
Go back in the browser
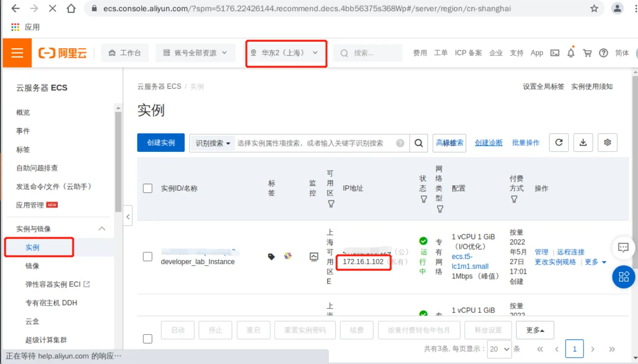15,8
